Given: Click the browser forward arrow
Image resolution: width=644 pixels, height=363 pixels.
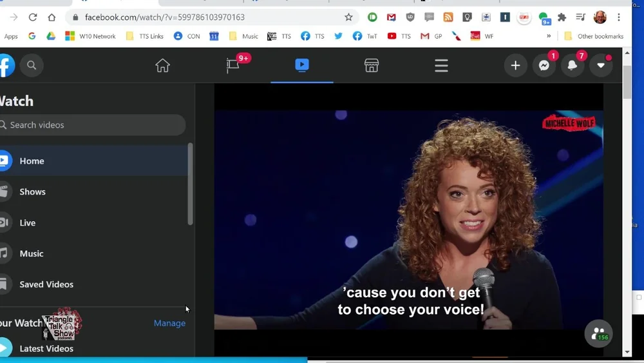Looking at the screenshot, I should (14, 17).
